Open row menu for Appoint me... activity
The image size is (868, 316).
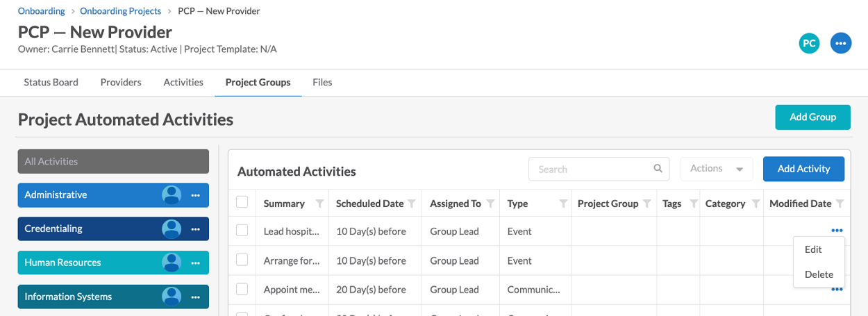point(837,289)
